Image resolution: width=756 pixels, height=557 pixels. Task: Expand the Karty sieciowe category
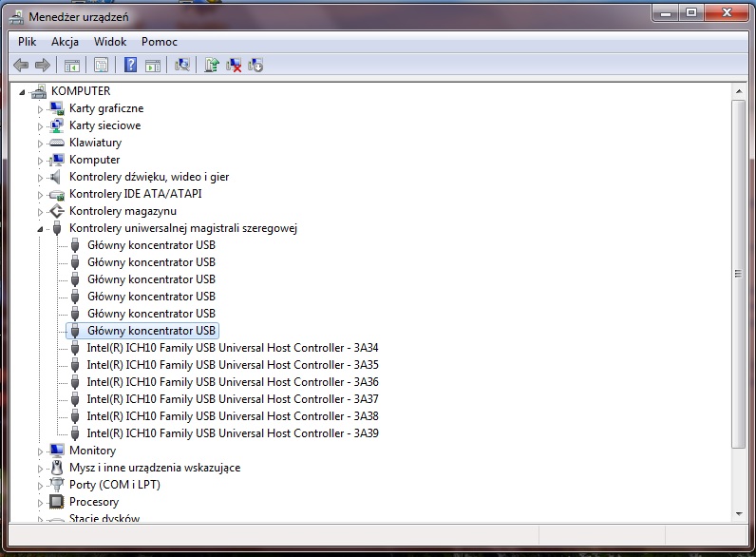40,126
